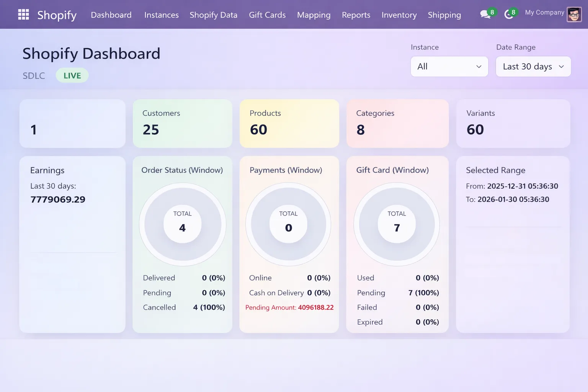
Task: Click the My Company profile avatar
Action: point(574,14)
